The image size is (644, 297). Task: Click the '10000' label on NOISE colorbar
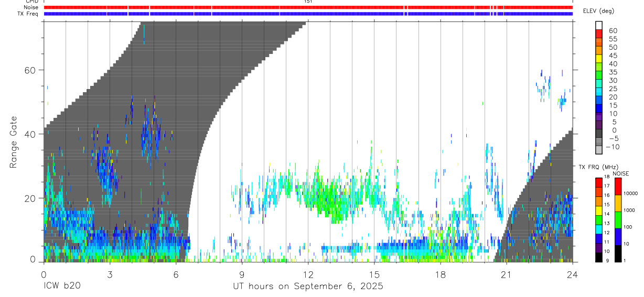pos(631,194)
